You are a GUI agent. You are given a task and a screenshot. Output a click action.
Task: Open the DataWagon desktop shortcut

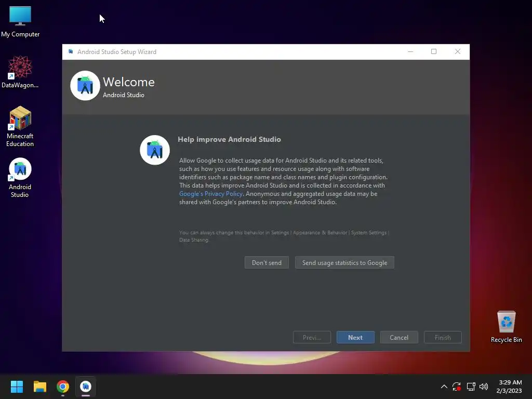20,72
